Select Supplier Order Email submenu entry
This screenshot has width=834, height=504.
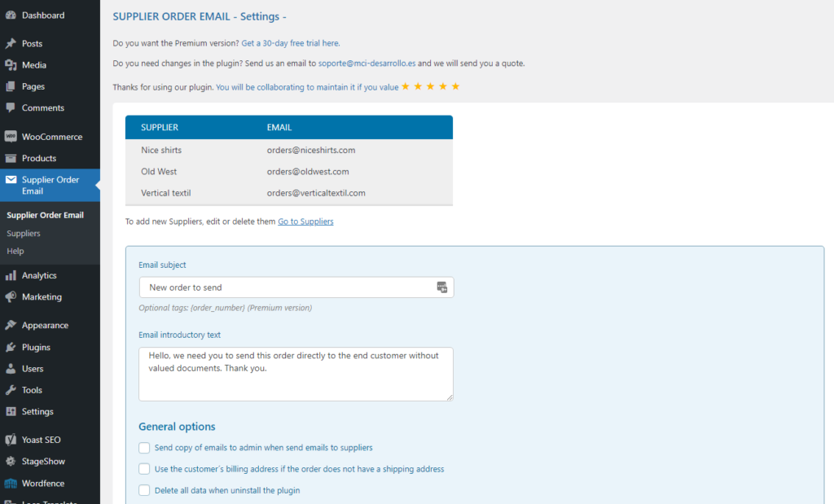pos(46,215)
